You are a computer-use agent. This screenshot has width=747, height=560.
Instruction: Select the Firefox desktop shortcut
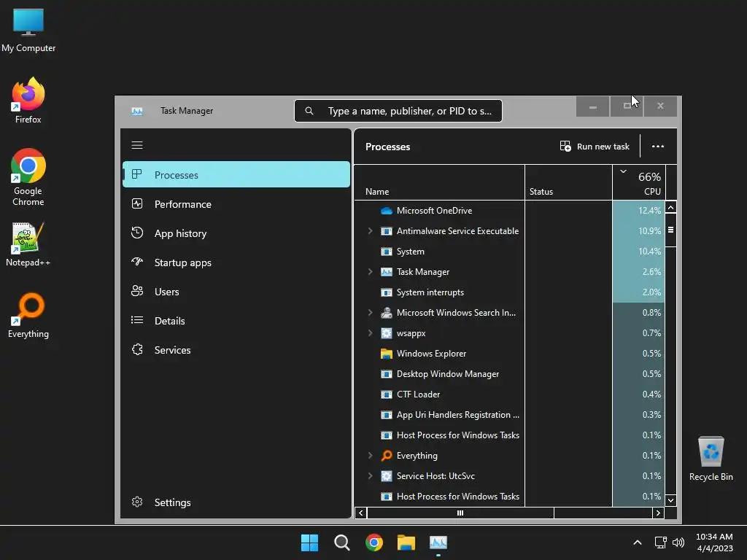pyautogui.click(x=28, y=101)
